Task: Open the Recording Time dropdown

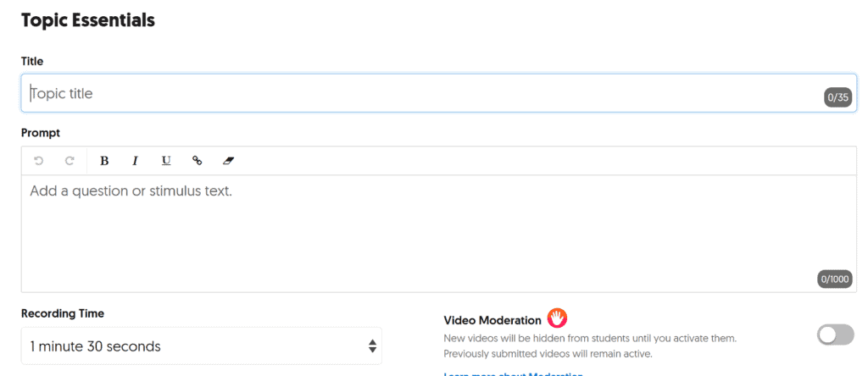Action: [202, 346]
